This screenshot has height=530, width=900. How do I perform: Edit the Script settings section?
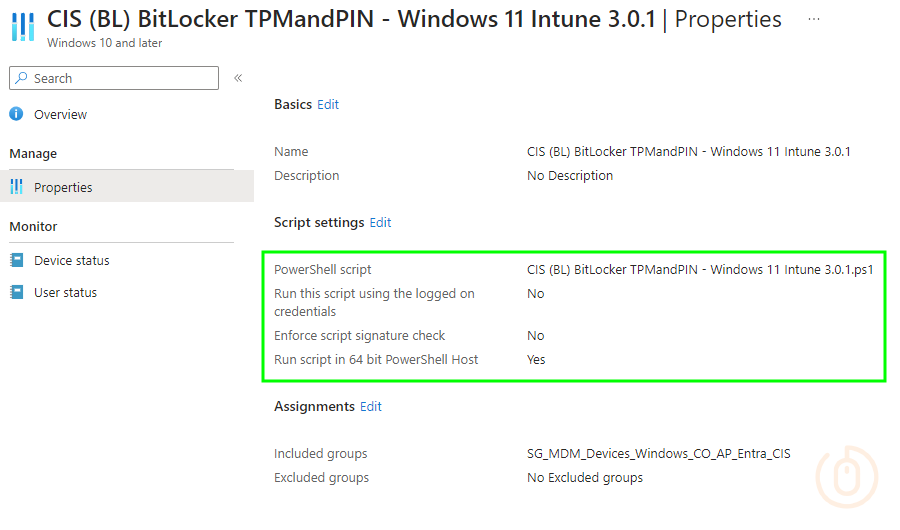380,222
